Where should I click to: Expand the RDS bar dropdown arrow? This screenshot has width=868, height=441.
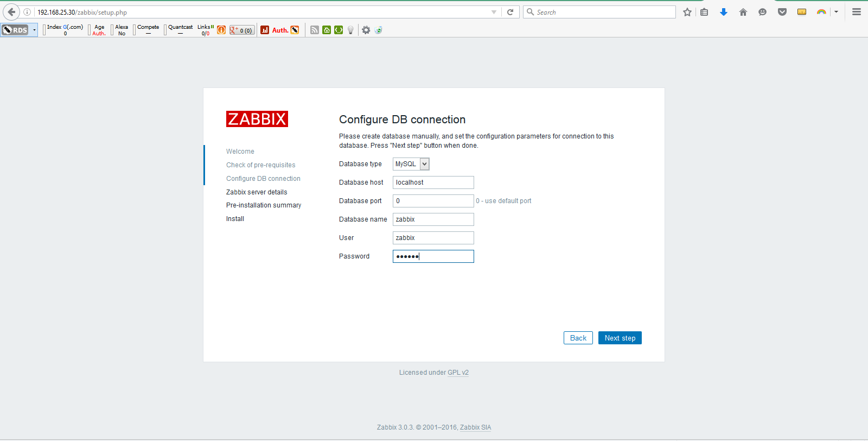pyautogui.click(x=34, y=30)
